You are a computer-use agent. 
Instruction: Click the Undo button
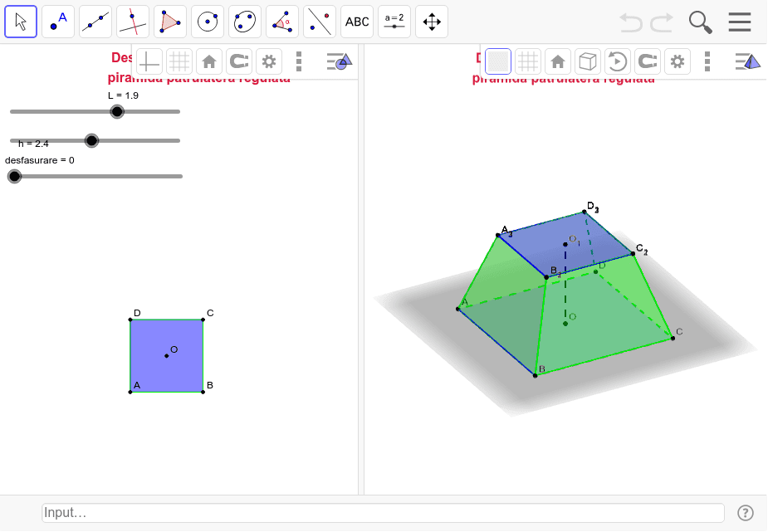[x=630, y=22]
